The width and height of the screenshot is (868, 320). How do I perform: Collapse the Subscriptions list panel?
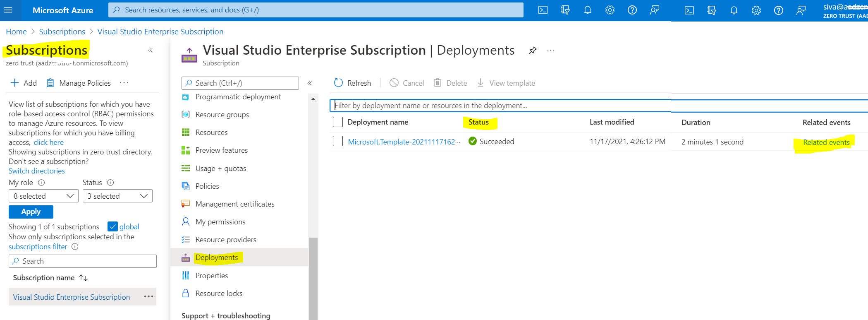tap(151, 51)
